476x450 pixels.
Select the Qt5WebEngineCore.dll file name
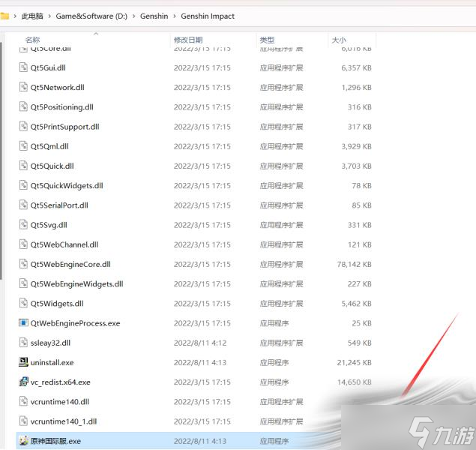point(70,264)
